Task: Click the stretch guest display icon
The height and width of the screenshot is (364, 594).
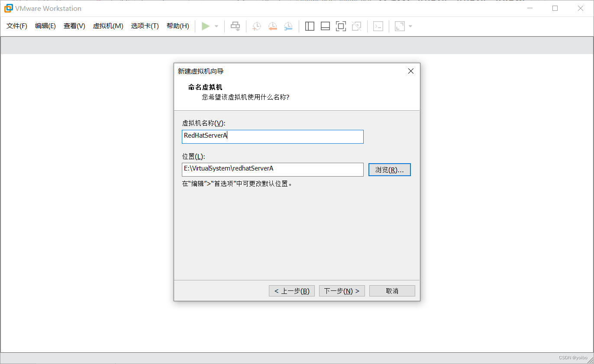Action: (x=400, y=26)
